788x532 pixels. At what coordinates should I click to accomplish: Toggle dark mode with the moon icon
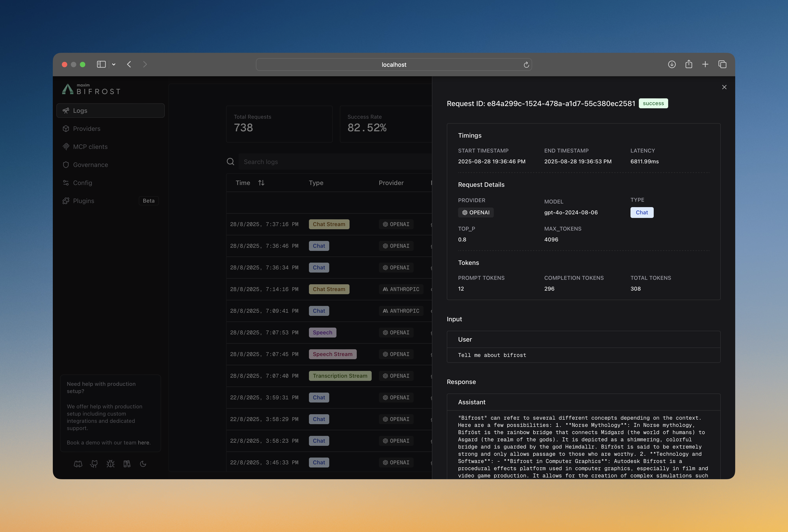pos(143,464)
